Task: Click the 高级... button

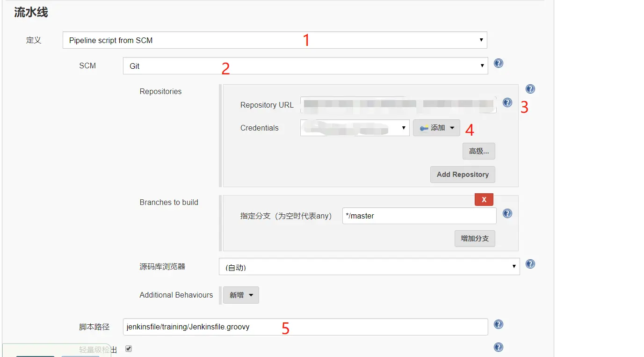Action: (479, 151)
